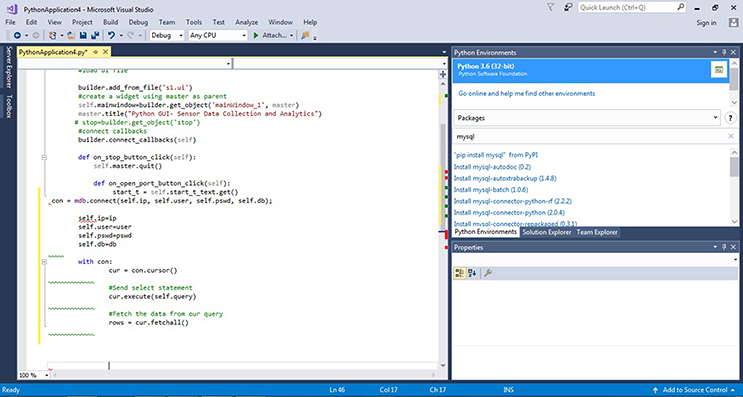743x397 pixels.
Task: Click the Categorized view icon in Properties
Action: pos(459,273)
